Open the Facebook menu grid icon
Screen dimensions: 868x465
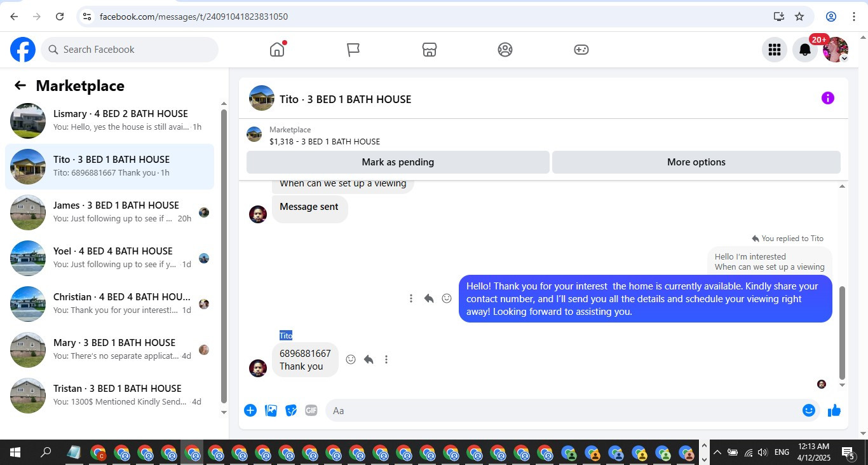pos(774,50)
